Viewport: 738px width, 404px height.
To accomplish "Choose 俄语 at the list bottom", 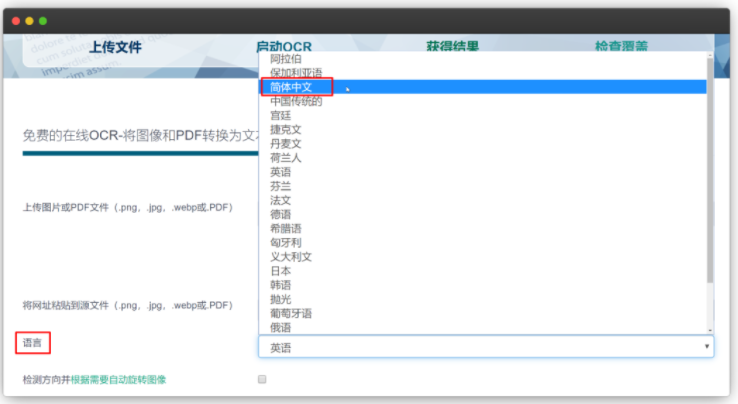I will click(483, 327).
